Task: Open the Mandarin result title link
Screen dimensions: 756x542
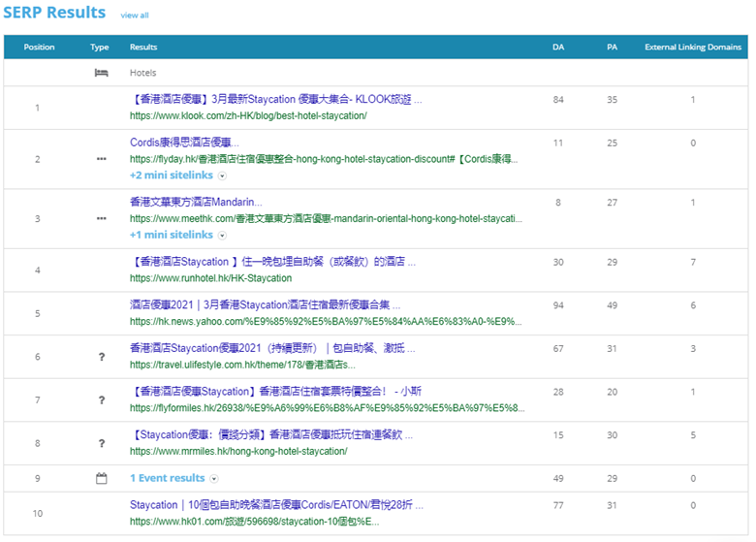Action: click(196, 202)
